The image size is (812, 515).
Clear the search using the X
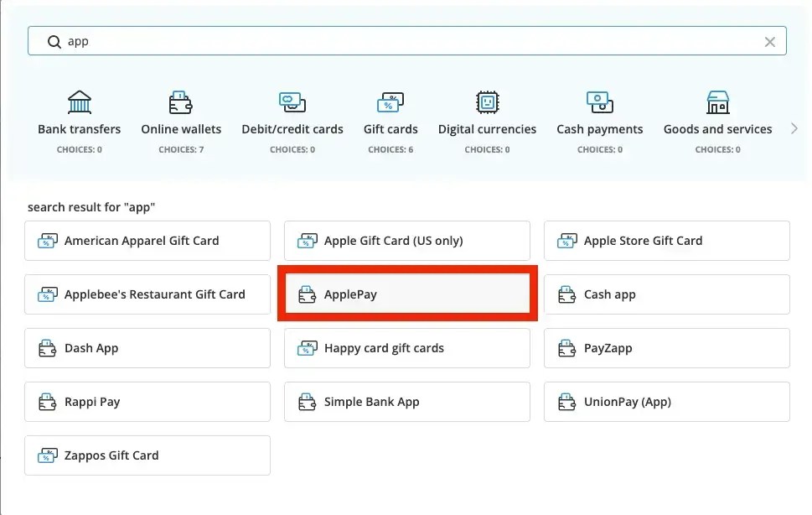[769, 40]
